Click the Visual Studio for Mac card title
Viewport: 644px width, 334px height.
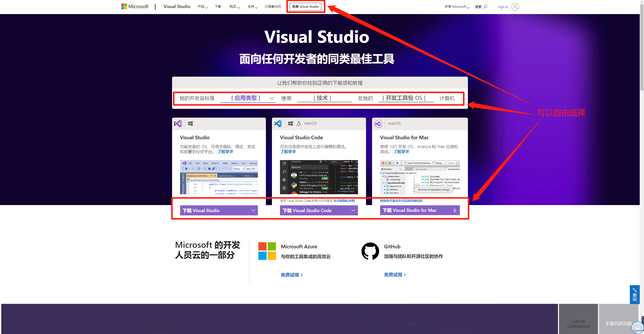404,137
